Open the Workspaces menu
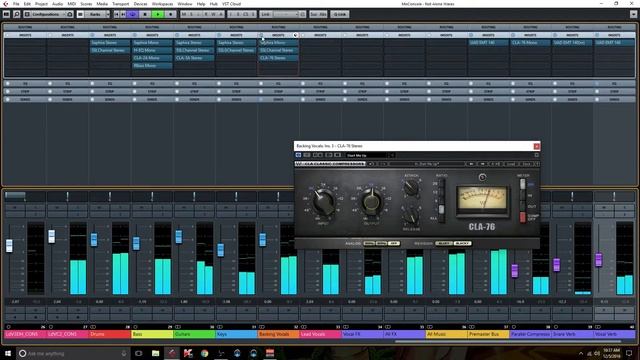 (162, 4)
